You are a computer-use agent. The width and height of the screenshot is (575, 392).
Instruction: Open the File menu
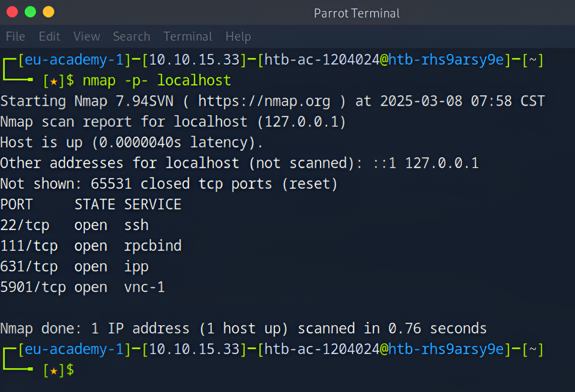coord(15,36)
